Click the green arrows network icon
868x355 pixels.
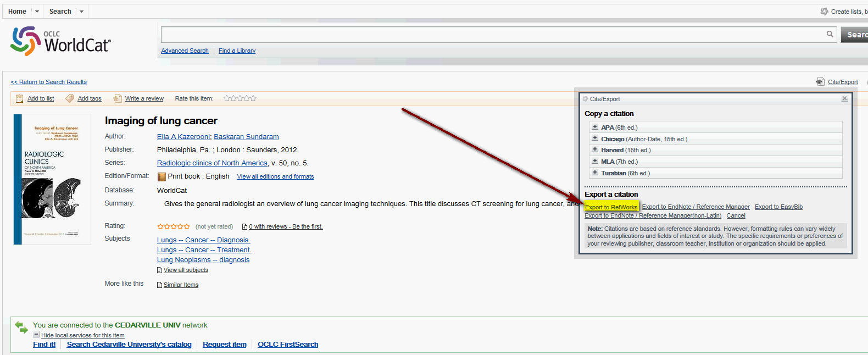[x=21, y=327]
